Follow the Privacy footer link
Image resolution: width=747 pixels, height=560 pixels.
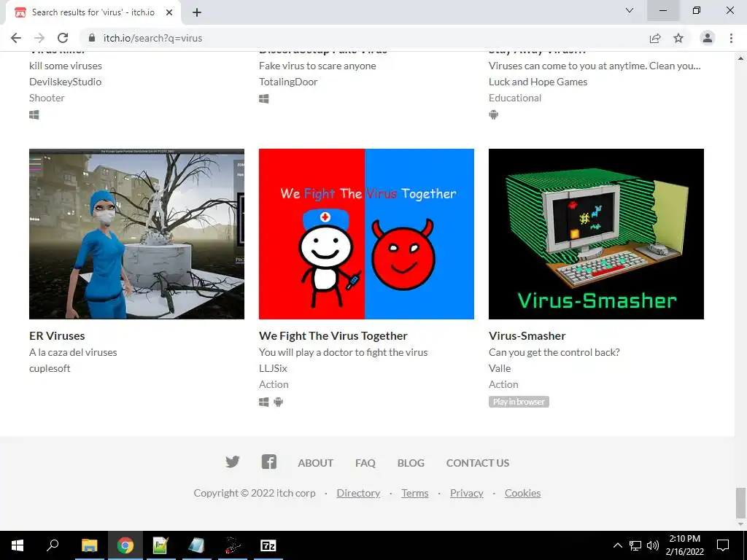pos(466,493)
